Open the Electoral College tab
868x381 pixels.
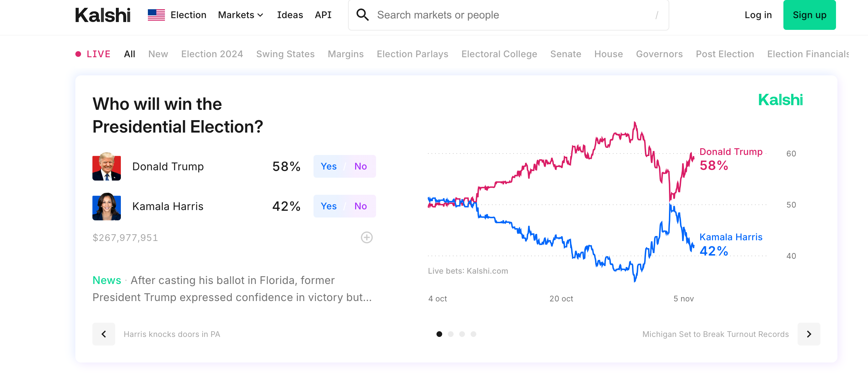[x=499, y=54]
